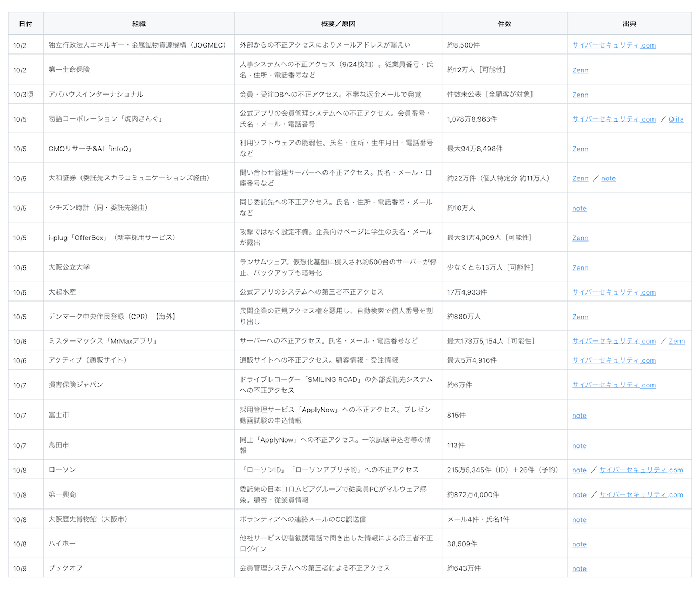Open note link in ローソン row

point(579,471)
